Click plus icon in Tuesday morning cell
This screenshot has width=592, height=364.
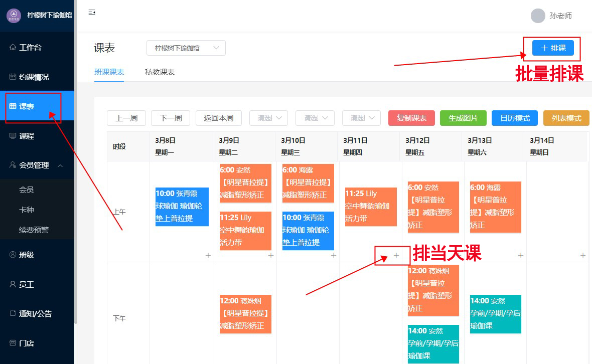point(271,255)
